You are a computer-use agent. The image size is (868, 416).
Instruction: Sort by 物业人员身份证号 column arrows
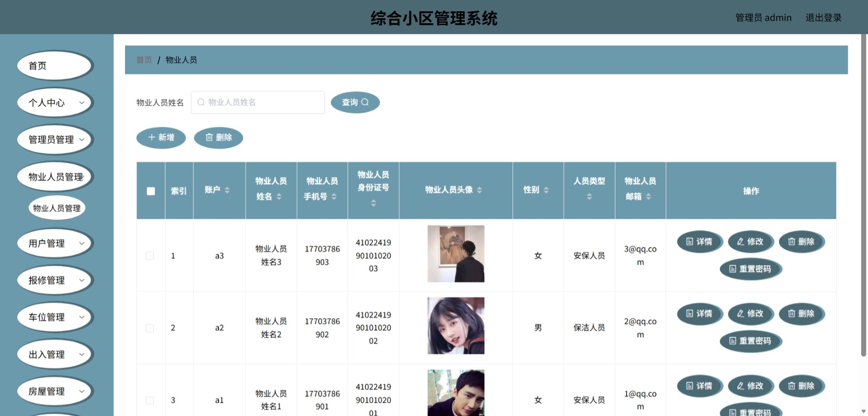373,203
